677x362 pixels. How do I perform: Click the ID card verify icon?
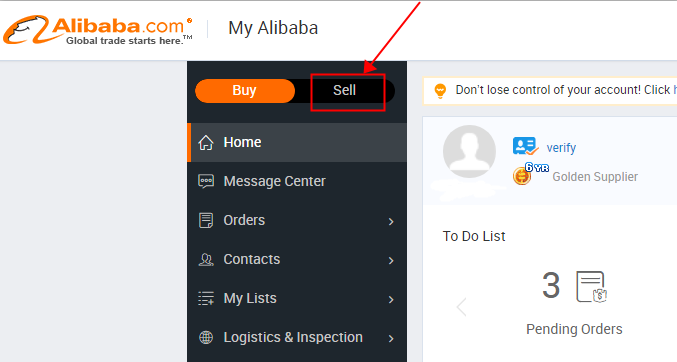(x=525, y=146)
